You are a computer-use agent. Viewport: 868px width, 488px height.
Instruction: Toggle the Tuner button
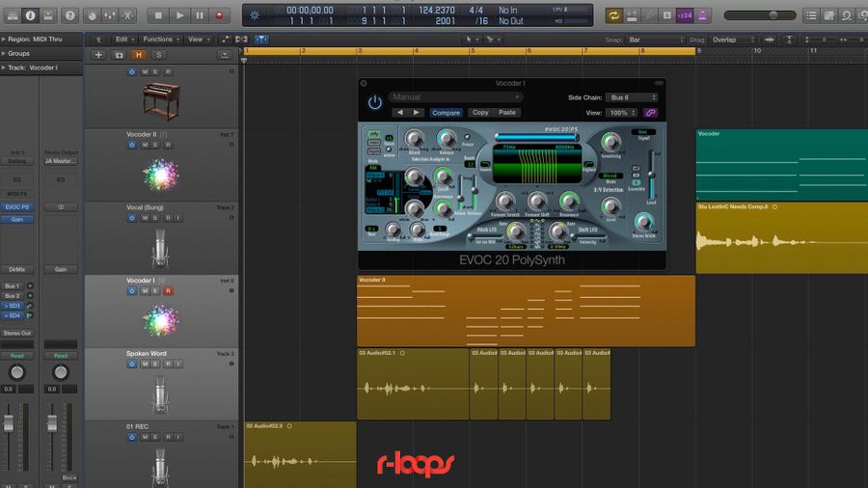tap(650, 15)
